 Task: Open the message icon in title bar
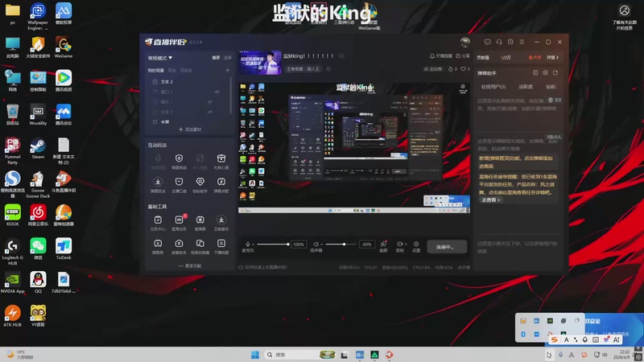(488, 42)
